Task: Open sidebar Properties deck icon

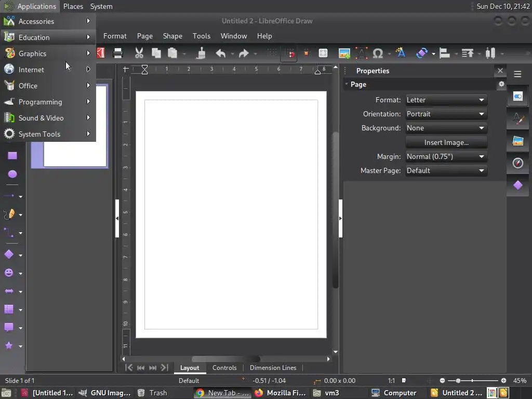Action: click(518, 97)
